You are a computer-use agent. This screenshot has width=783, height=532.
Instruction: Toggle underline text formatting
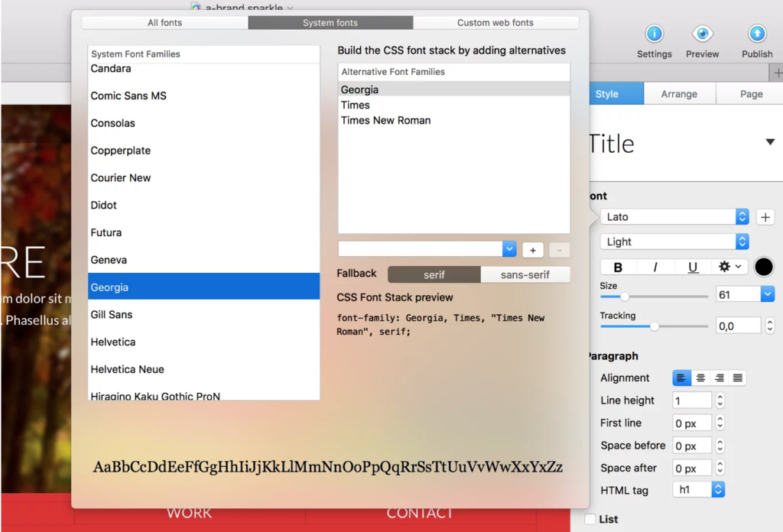tap(693, 267)
